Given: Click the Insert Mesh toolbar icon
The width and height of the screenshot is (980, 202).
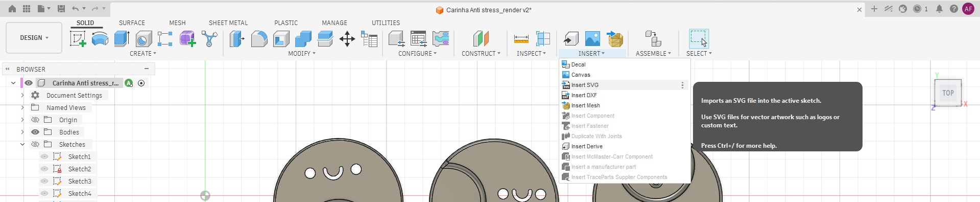Looking at the screenshot, I should (x=615, y=39).
